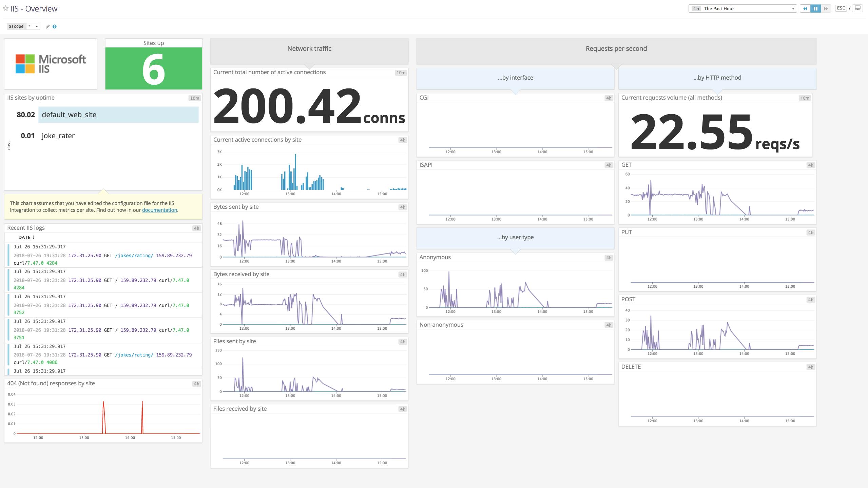Click the Microsoft IIS logo tile

pos(51,64)
